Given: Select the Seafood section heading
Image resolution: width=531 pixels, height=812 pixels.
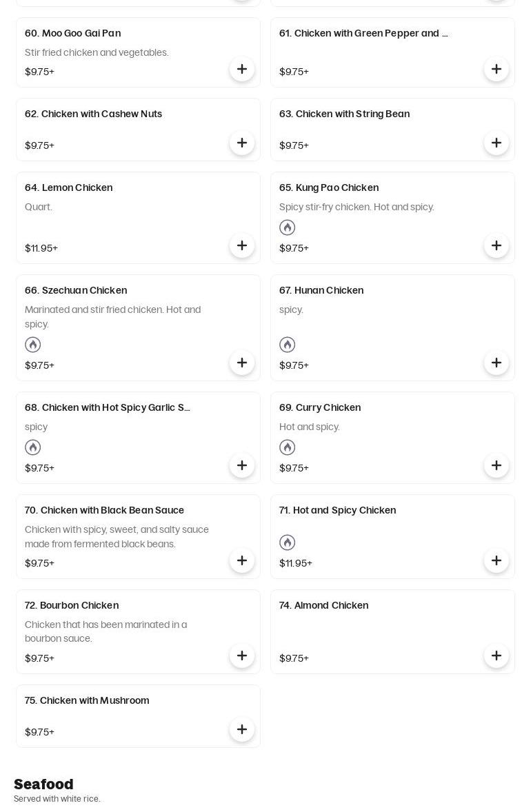Looking at the screenshot, I should coord(43,784).
